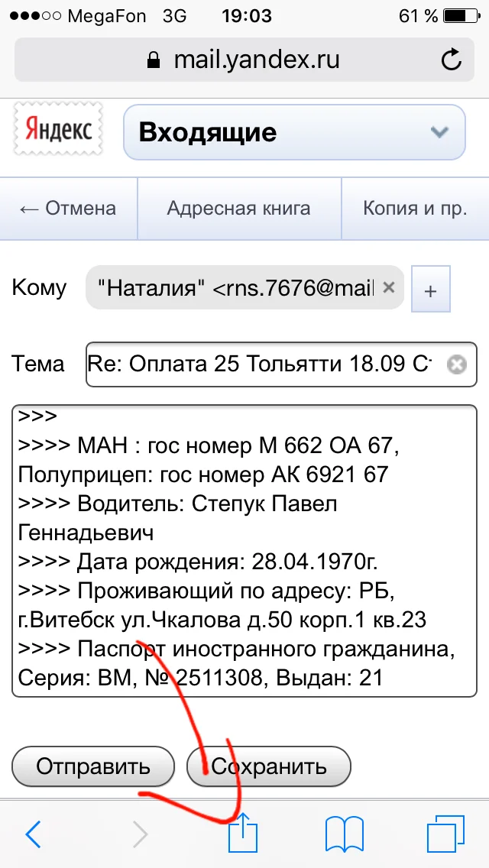Save the draft with Сохранить

[268, 766]
